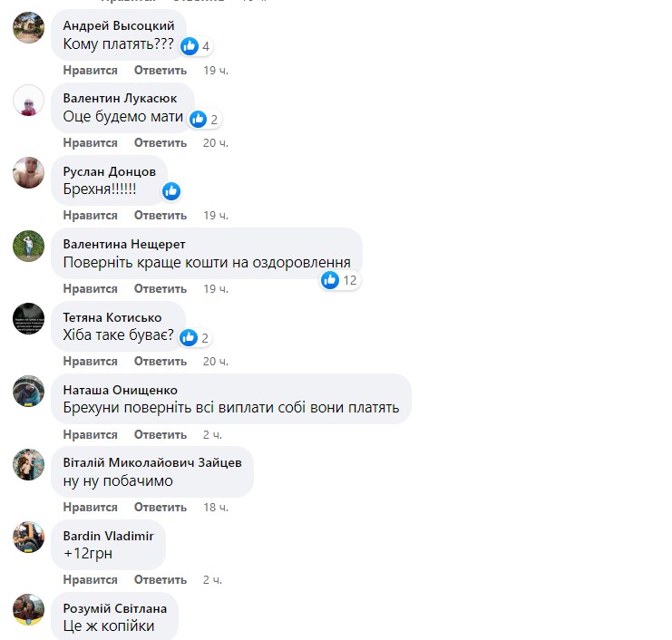The height and width of the screenshot is (640, 672).
Task: Click the like icon on Руслан Донцов's comment
Action: (x=171, y=191)
